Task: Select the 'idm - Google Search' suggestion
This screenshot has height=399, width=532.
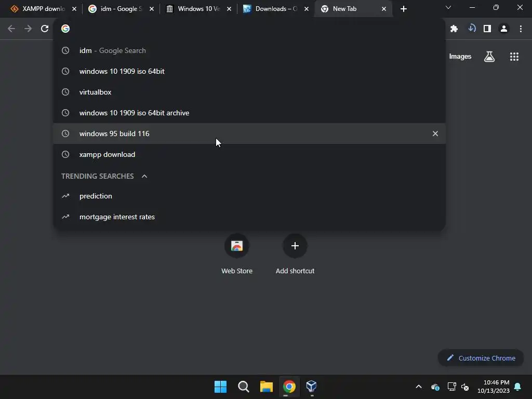Action: tap(249, 50)
